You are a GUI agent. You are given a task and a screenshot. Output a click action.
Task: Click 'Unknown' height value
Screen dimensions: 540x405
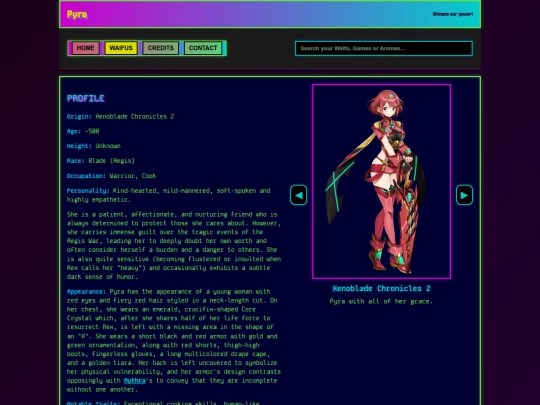point(108,146)
